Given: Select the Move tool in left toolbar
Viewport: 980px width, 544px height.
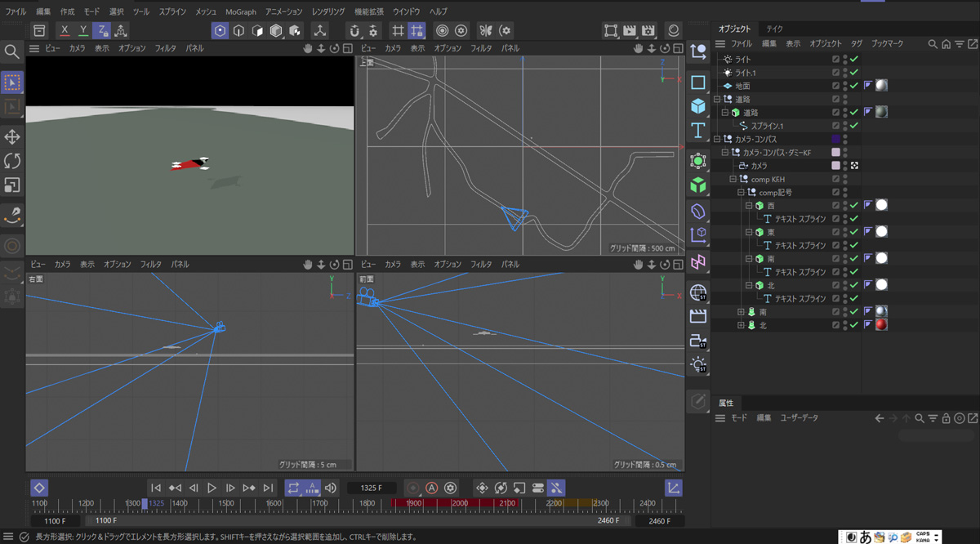Looking at the screenshot, I should (x=12, y=136).
